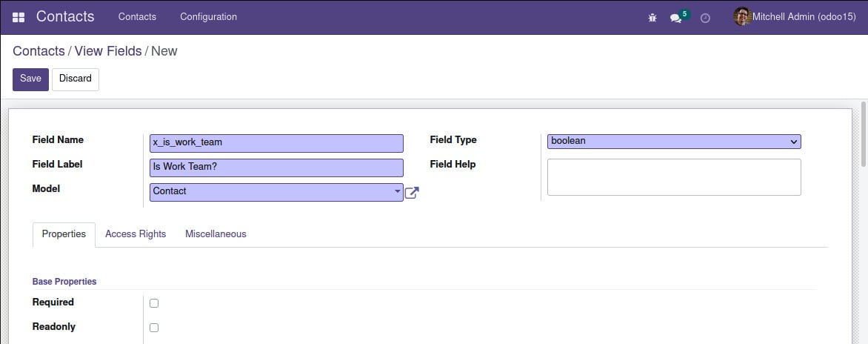Open the Configuration menu
This screenshot has height=344, width=868.
point(208,16)
